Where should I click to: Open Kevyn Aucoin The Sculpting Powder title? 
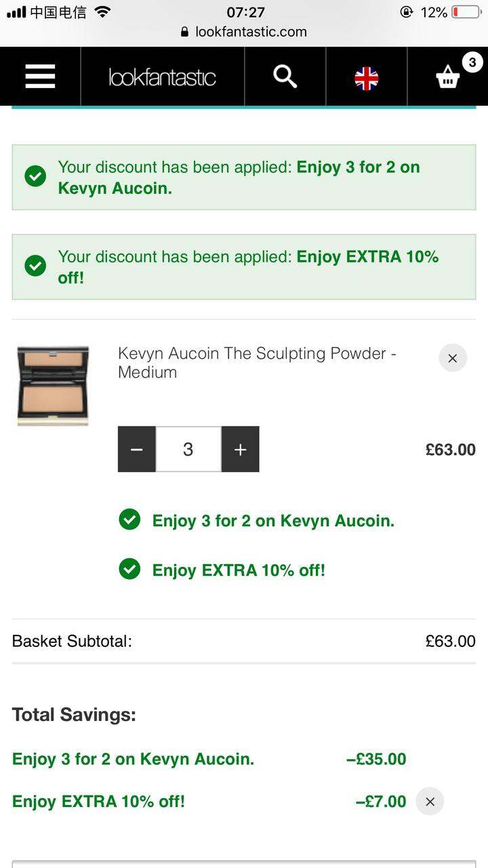(257, 363)
